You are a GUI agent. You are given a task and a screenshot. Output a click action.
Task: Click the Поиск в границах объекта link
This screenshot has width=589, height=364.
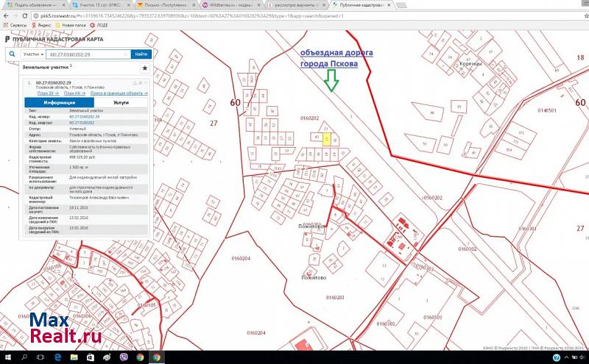pos(119,93)
